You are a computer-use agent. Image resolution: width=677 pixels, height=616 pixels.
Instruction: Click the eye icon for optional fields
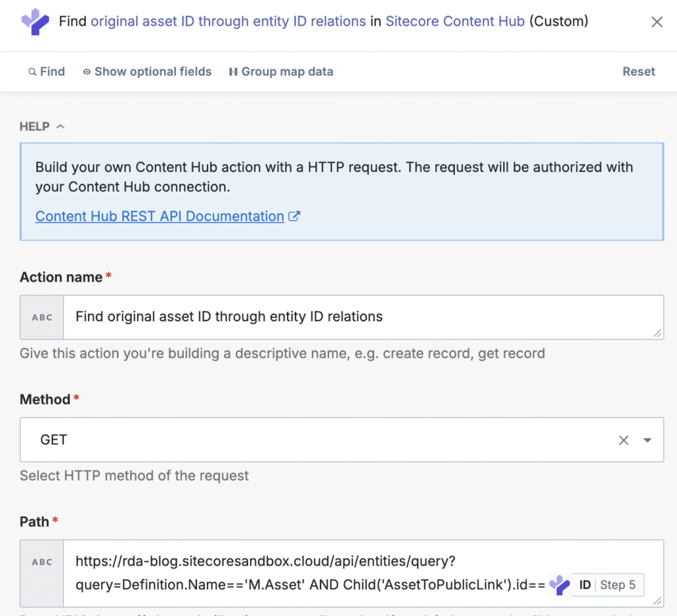[x=87, y=72]
